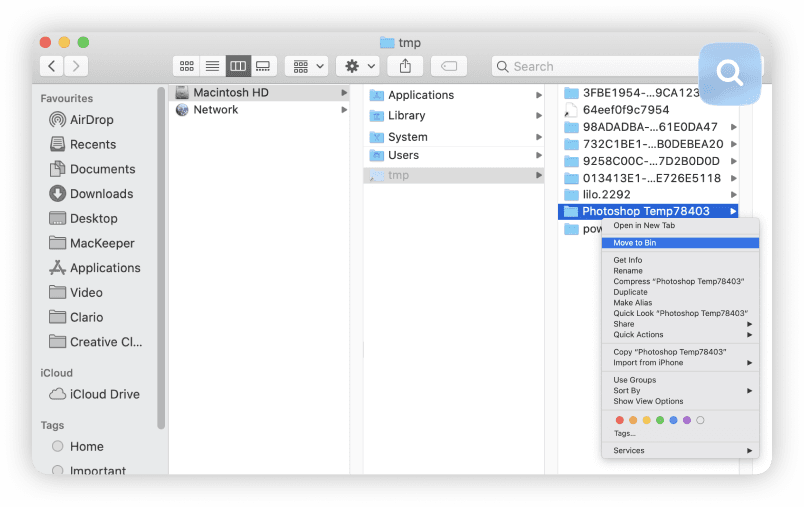Image resolution: width=804 pixels, height=507 pixels.
Task: Select the column view button
Action: pos(238,66)
